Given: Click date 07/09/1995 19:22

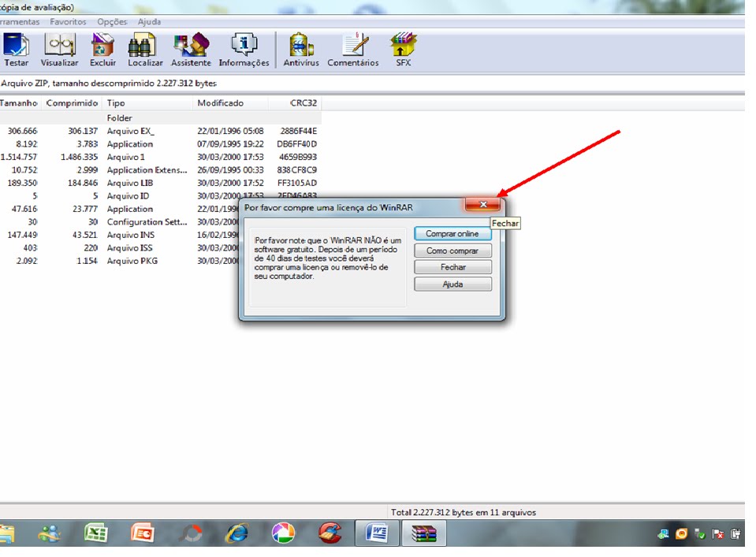Looking at the screenshot, I should pyautogui.click(x=230, y=144).
